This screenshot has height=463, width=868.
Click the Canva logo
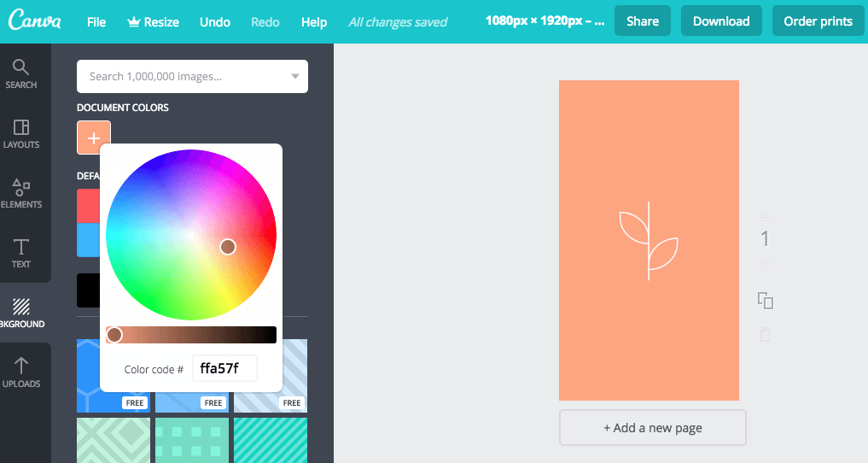click(34, 21)
